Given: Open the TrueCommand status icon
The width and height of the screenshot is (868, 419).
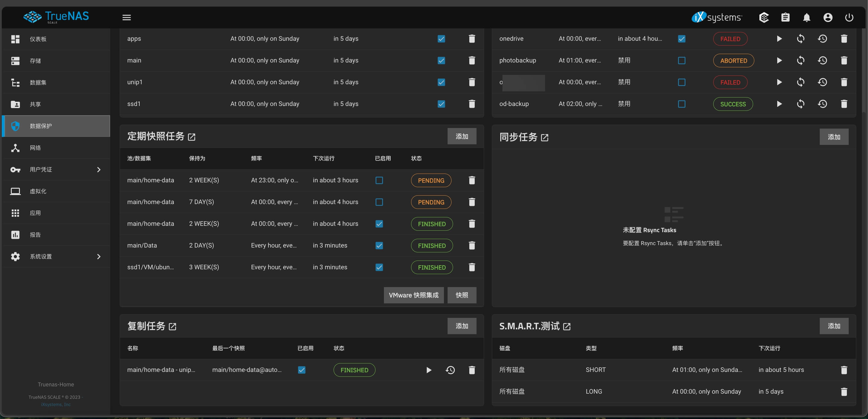Looking at the screenshot, I should 764,17.
